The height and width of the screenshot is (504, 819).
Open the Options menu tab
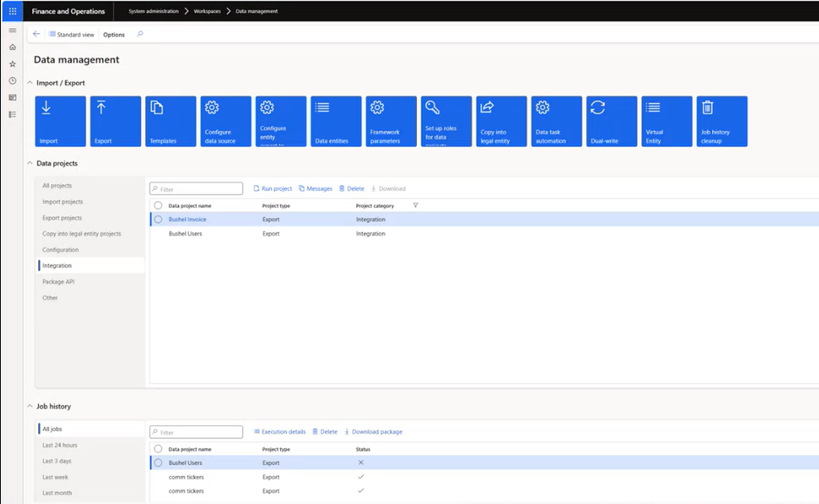coord(114,35)
